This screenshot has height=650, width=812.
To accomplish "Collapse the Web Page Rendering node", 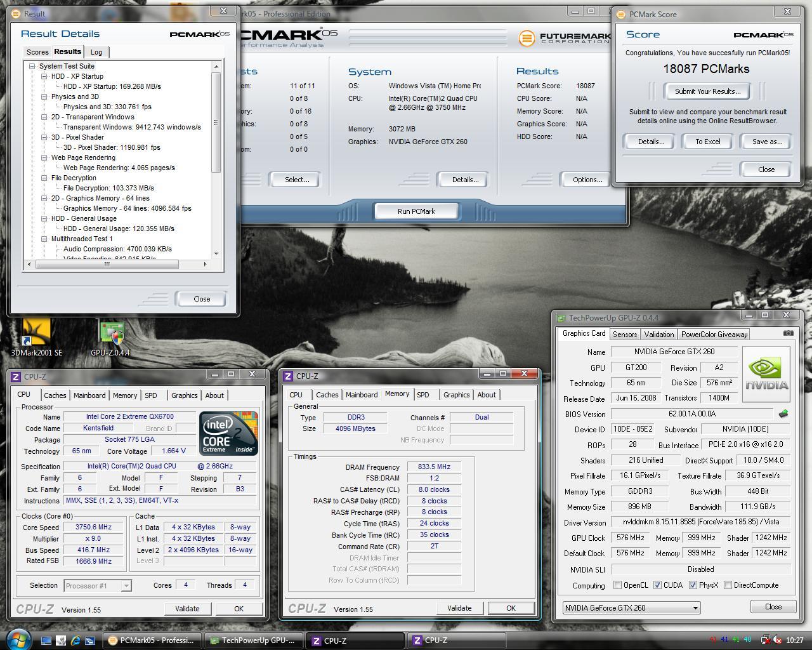I will click(44, 157).
